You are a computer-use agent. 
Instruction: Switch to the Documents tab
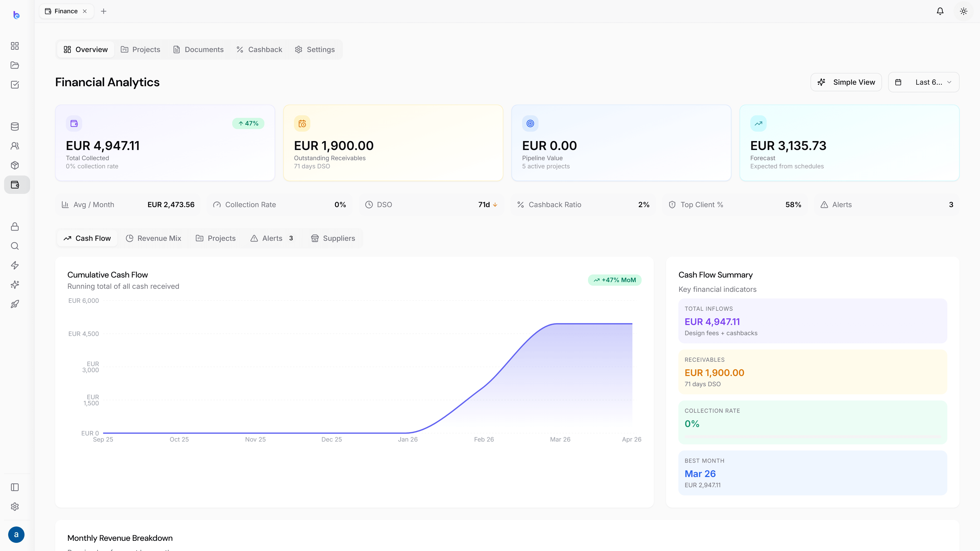click(198, 49)
